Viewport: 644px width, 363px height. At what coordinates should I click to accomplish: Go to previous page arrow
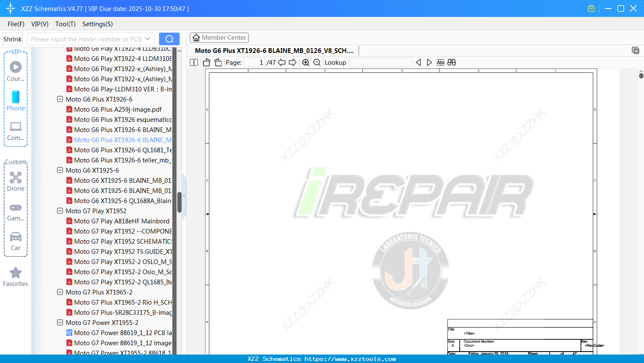coord(282,63)
